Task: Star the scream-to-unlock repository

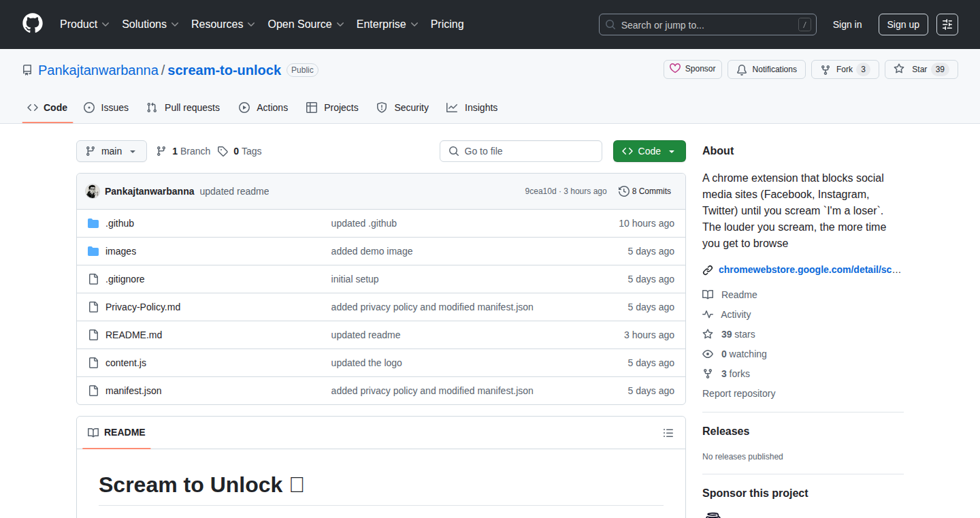Action: coord(921,69)
